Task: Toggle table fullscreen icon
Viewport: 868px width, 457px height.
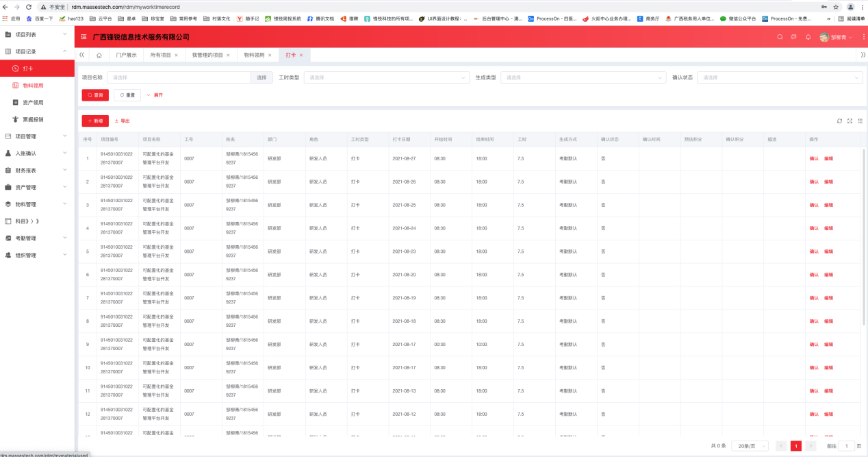Action: coord(850,121)
